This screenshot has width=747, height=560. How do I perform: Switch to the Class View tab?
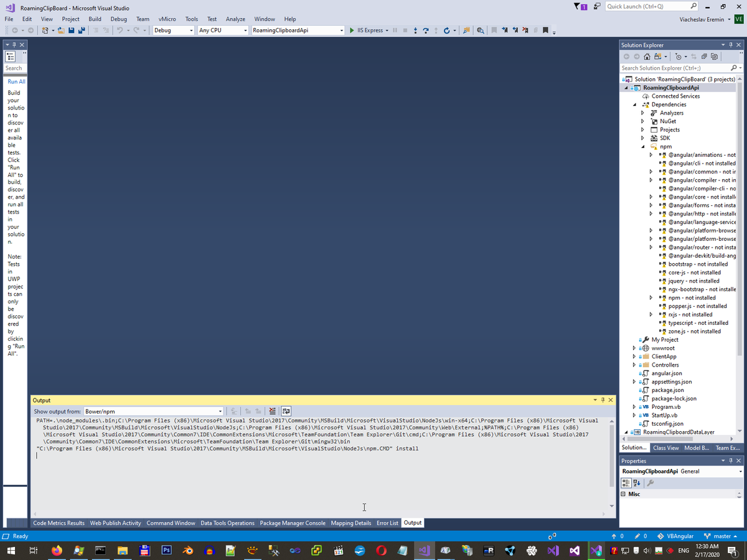coord(666,448)
